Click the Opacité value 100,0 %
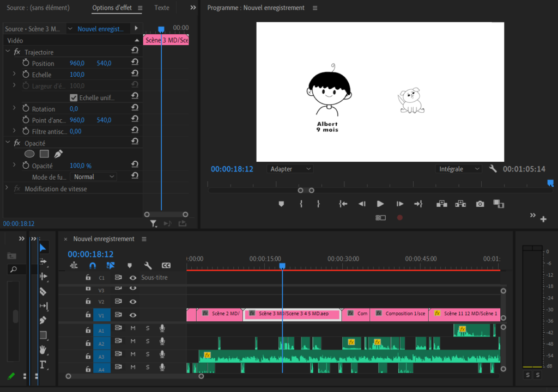Screen dimensions: 558x392 click(81, 166)
